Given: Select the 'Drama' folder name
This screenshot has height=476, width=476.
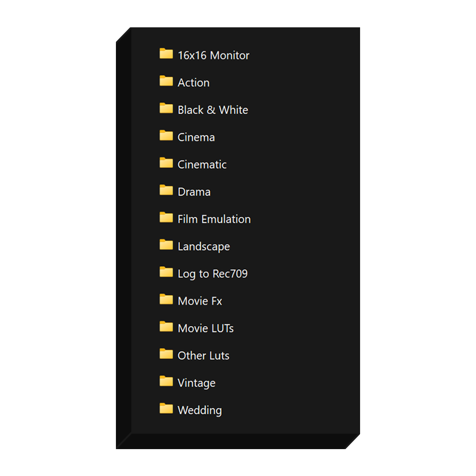Looking at the screenshot, I should (x=194, y=192).
